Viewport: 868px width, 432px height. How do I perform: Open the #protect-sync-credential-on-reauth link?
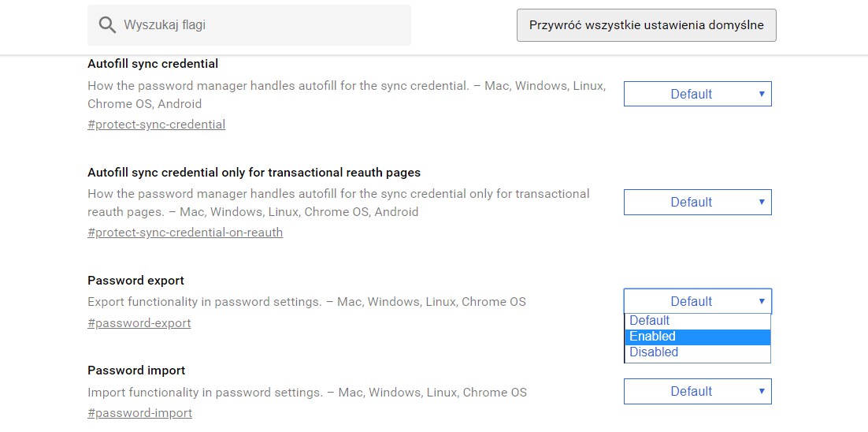point(185,233)
